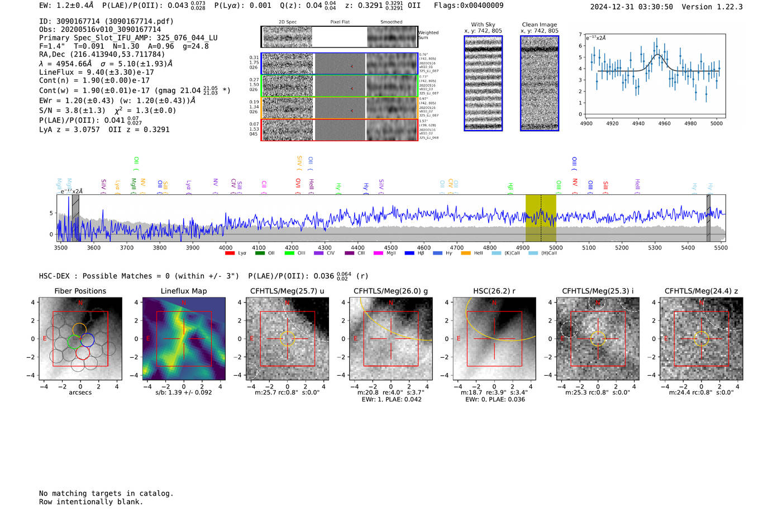Screen dimensions: 782x532
Task: Open the HSC(26.2) r image
Action: pos(494,338)
